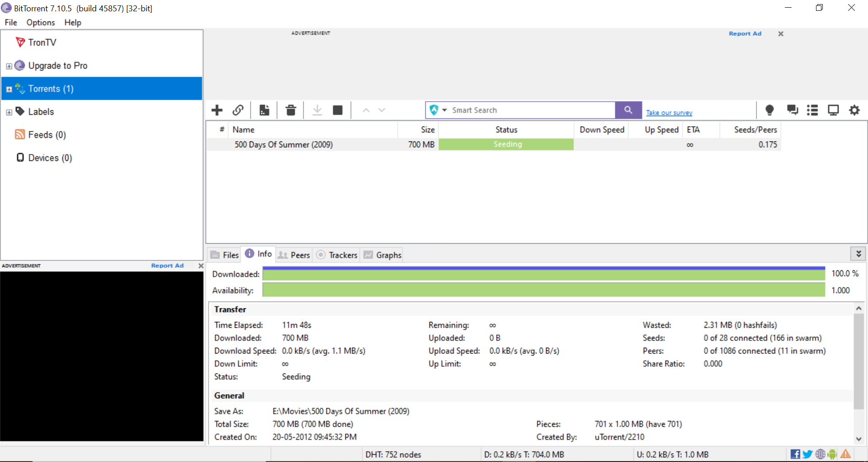This screenshot has width=868, height=462.
Task: Click the warning triangle status icon
Action: click(846, 454)
